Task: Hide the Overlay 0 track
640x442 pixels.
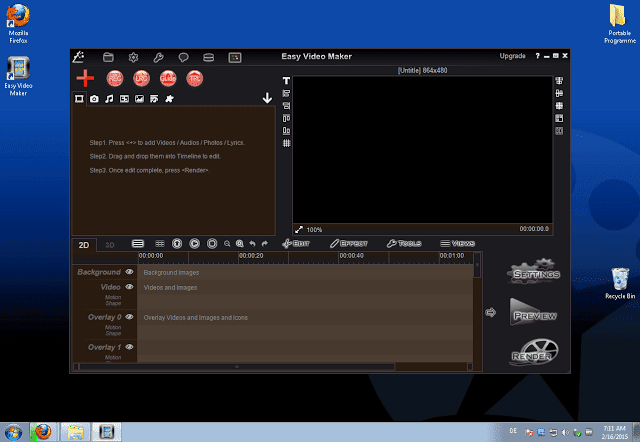Action: pyautogui.click(x=129, y=317)
